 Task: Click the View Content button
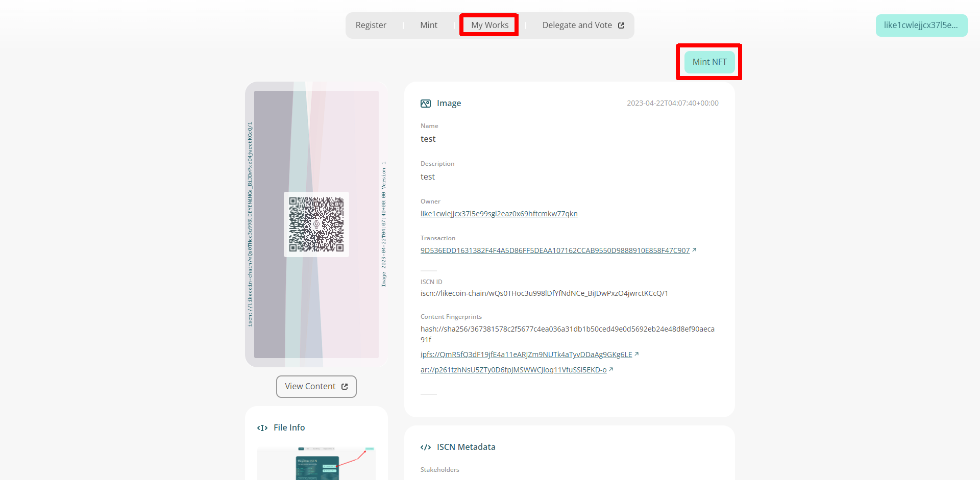coord(316,387)
